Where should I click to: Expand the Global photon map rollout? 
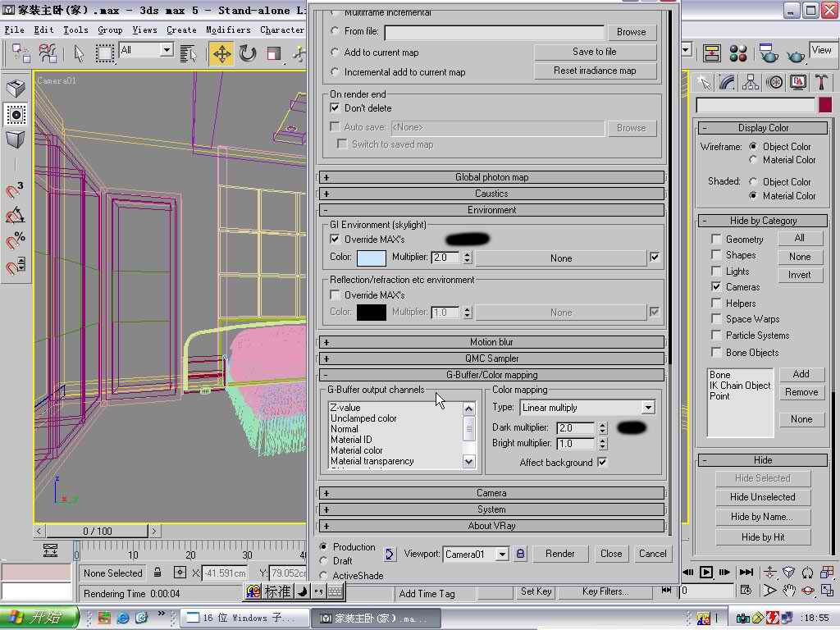(491, 177)
